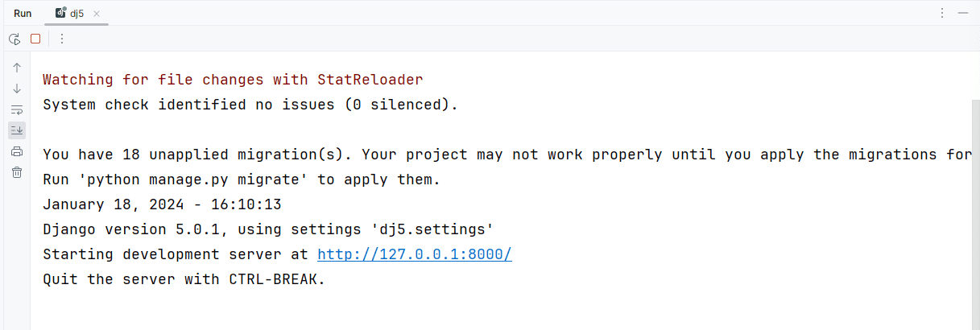Clear all console output with the trash icon
The height and width of the screenshot is (330, 980).
coord(17,171)
